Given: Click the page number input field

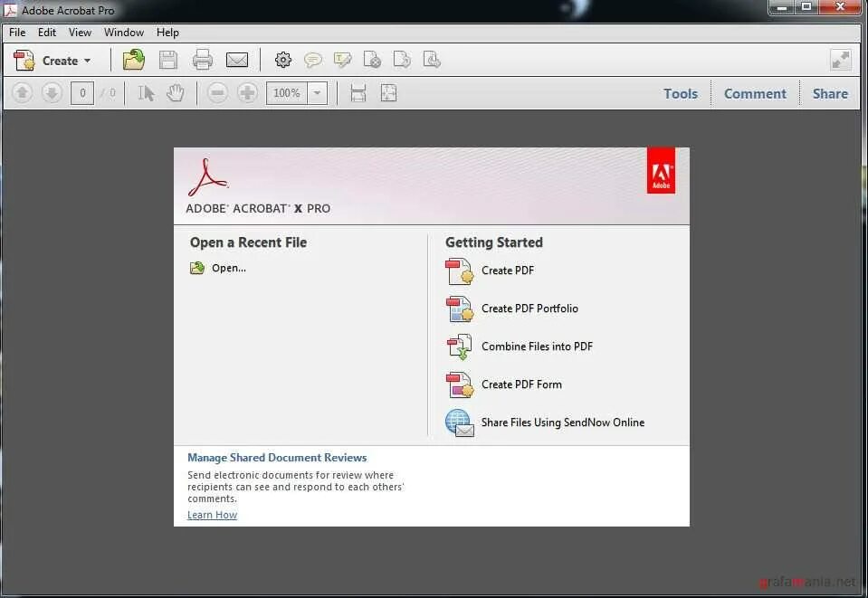Looking at the screenshot, I should 82,93.
